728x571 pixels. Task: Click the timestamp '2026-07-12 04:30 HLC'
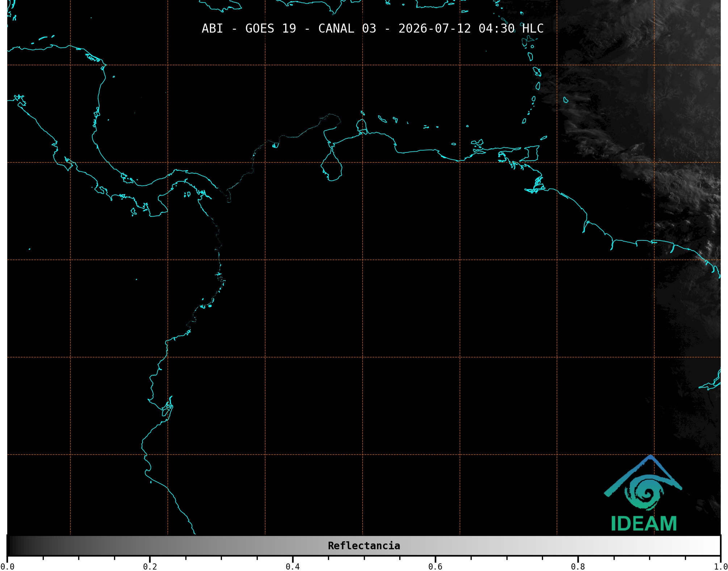471,29
